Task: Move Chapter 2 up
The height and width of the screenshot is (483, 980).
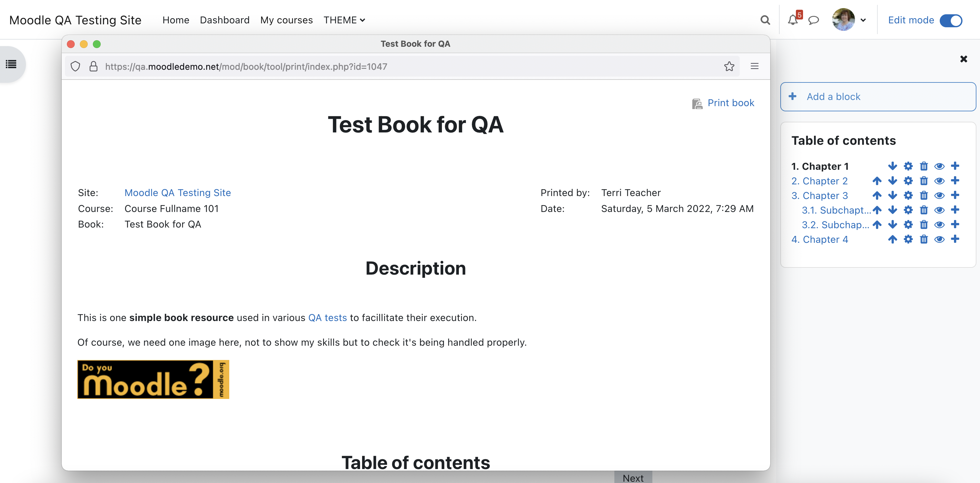Action: click(877, 181)
